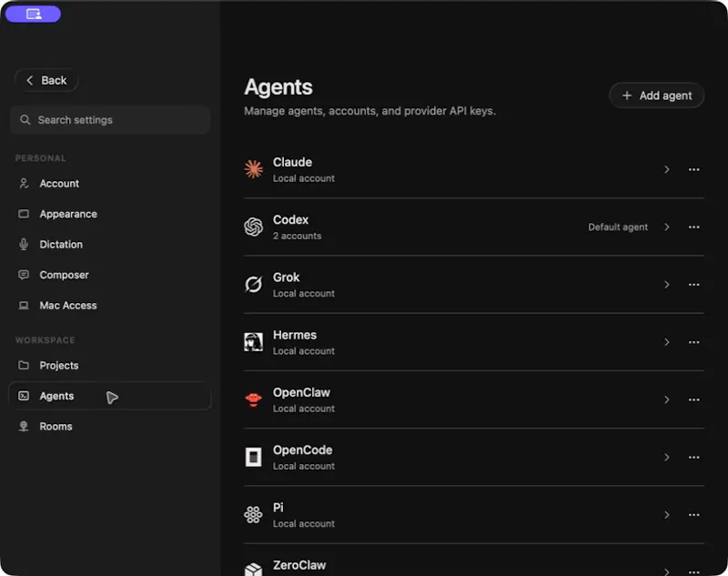Expand the Pi agent chevron
Viewport: 728px width, 576px height.
(x=667, y=515)
